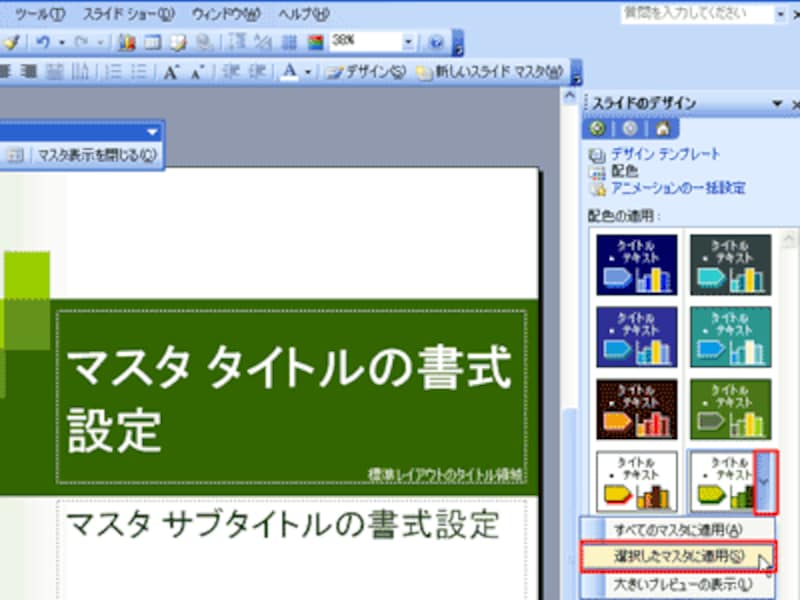Click the Color/Grayscale icon beside the zoom box
This screenshot has width=800, height=600.
[x=315, y=43]
